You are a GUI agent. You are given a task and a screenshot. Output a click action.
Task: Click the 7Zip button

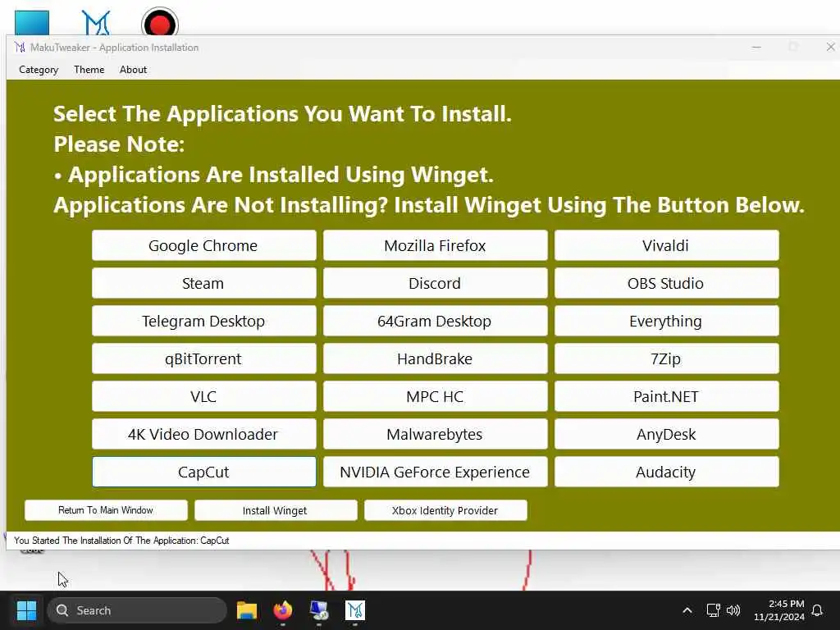tap(666, 358)
